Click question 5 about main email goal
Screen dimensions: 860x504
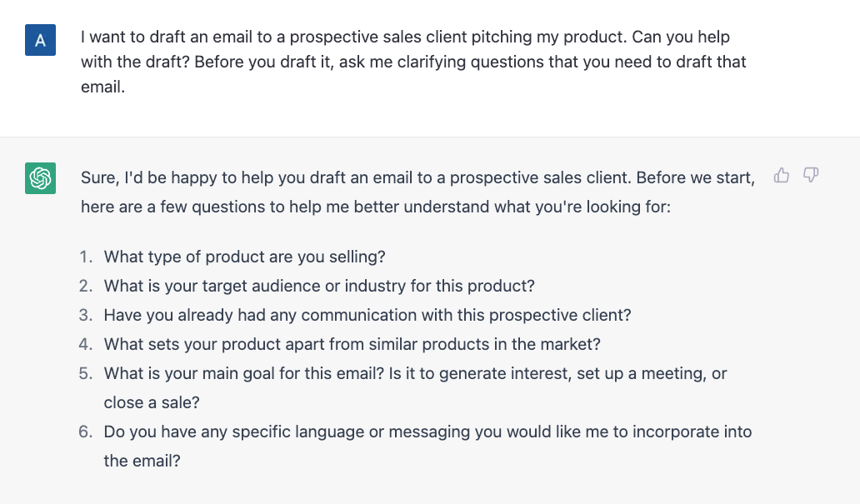point(415,387)
